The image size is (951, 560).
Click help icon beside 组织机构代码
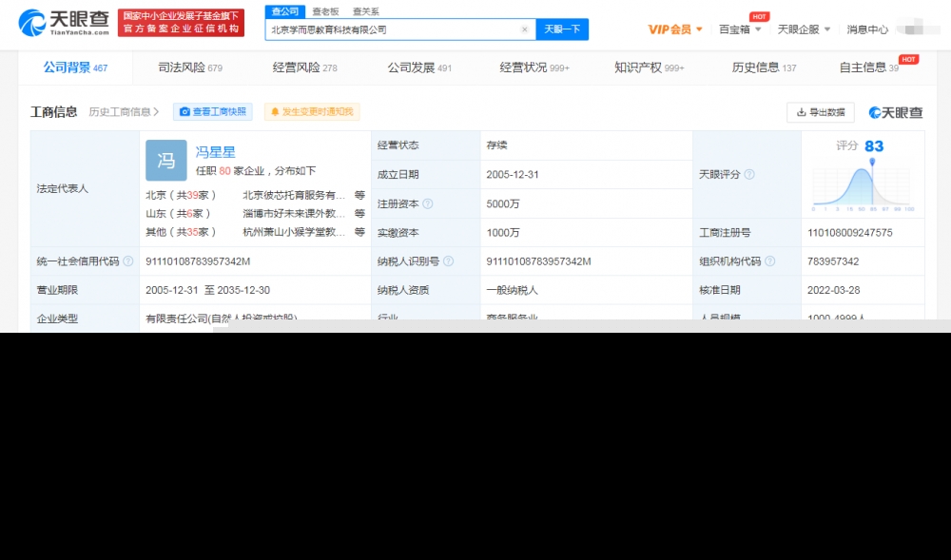pyautogui.click(x=769, y=261)
